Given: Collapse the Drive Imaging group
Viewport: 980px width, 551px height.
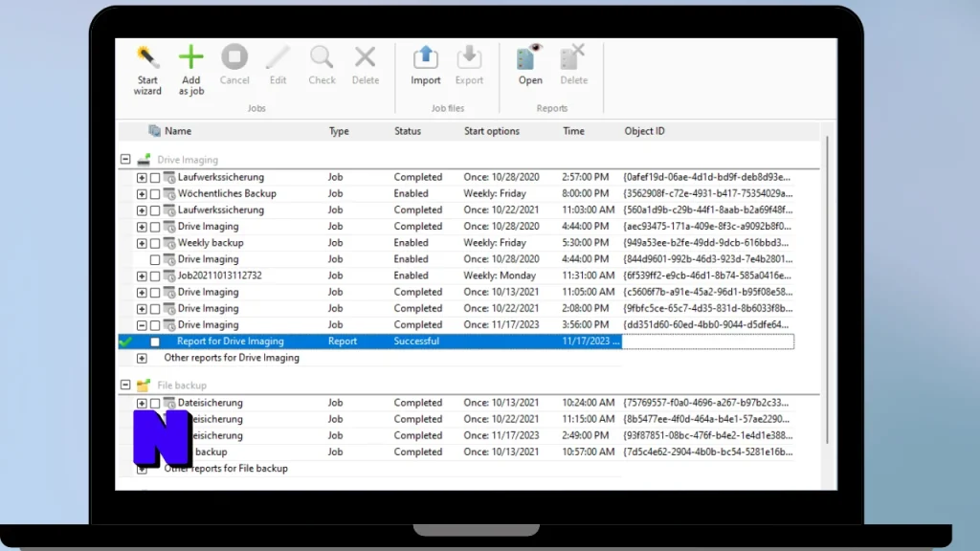Looking at the screenshot, I should pos(125,160).
